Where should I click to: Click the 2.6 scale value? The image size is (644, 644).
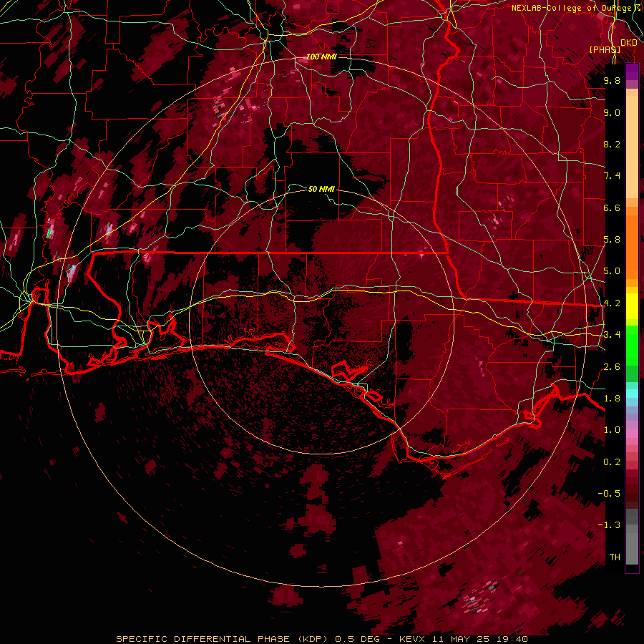pos(612,367)
